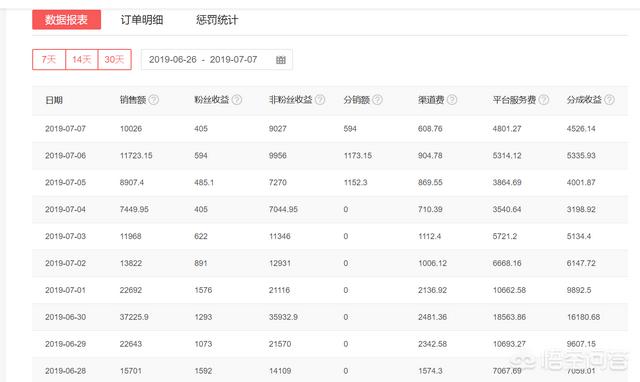640x382 pixels.
Task: Select the 30天 range button
Action: coord(114,60)
